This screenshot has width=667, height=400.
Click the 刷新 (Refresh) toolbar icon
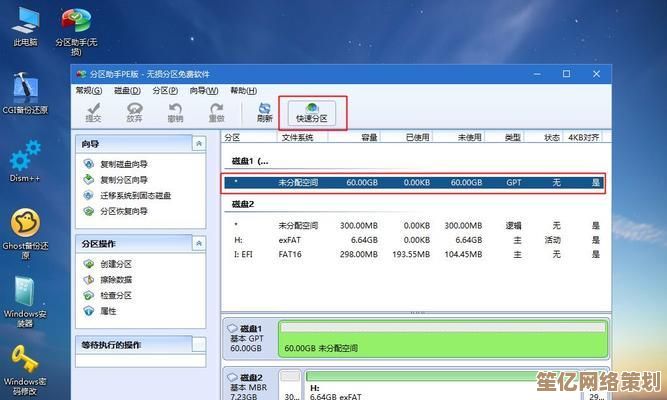[264, 112]
